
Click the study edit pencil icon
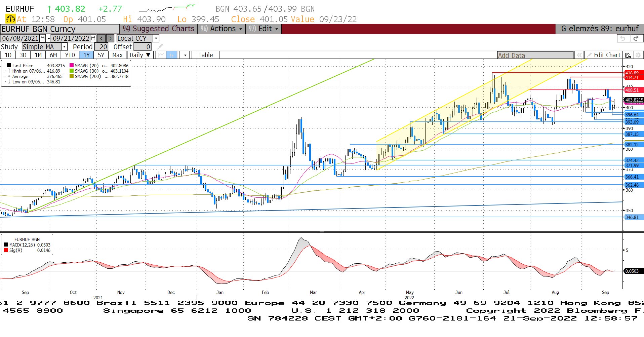coord(160,47)
